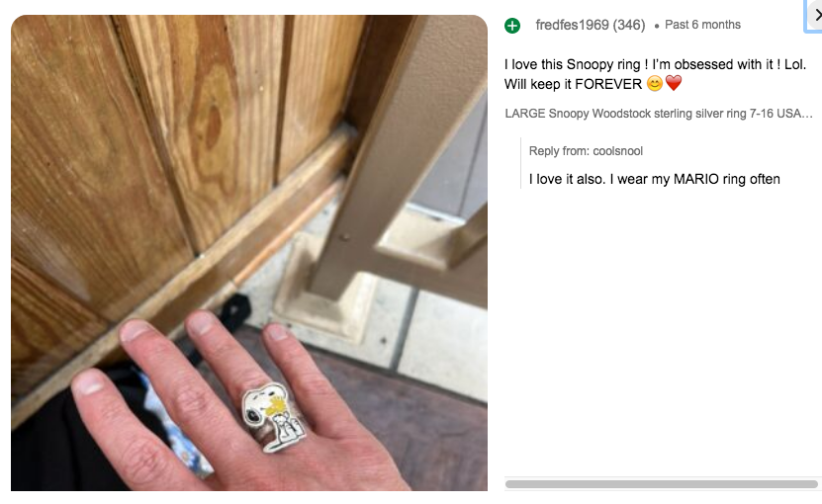Click the red heart emoji
822x504 pixels.
coord(674,83)
